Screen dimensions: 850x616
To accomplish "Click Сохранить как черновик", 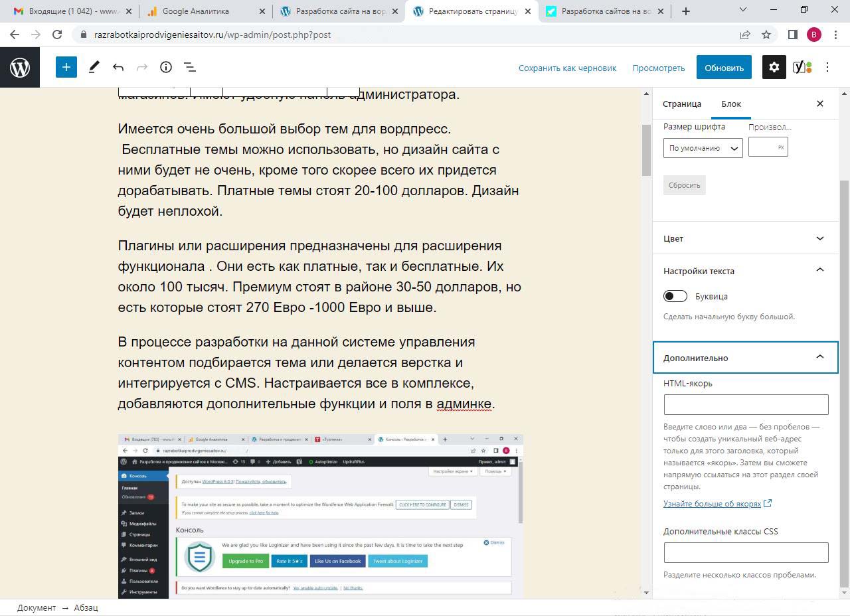I will coord(567,68).
